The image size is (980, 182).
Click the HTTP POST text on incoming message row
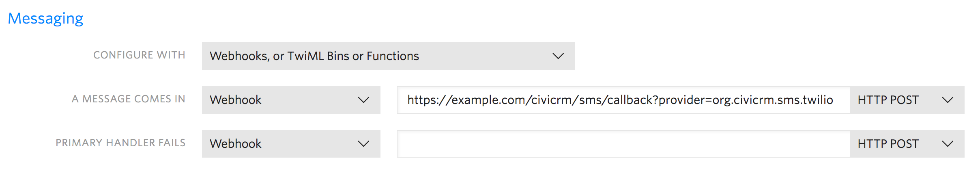(888, 100)
